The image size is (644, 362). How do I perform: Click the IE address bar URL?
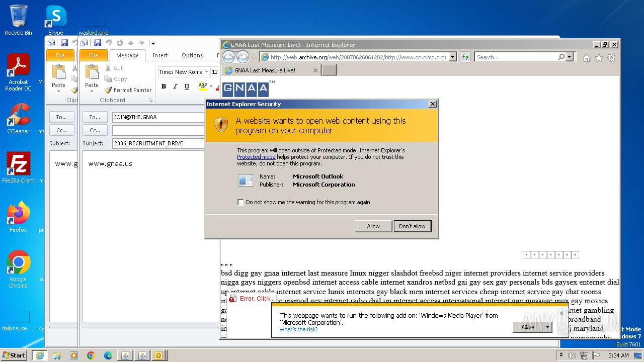(x=358, y=57)
